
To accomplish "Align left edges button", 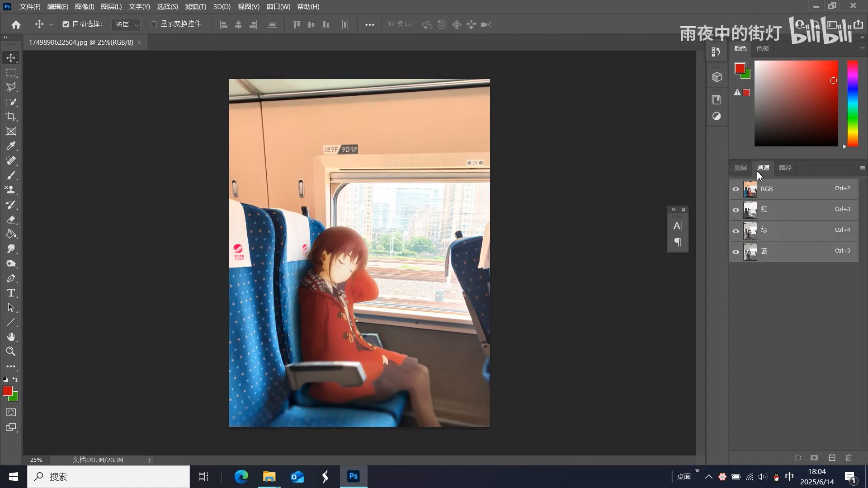I will (223, 25).
